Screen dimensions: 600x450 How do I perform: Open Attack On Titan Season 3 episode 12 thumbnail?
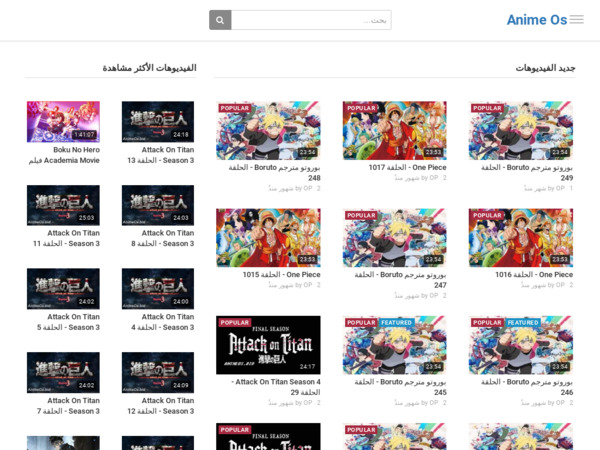coord(158,372)
